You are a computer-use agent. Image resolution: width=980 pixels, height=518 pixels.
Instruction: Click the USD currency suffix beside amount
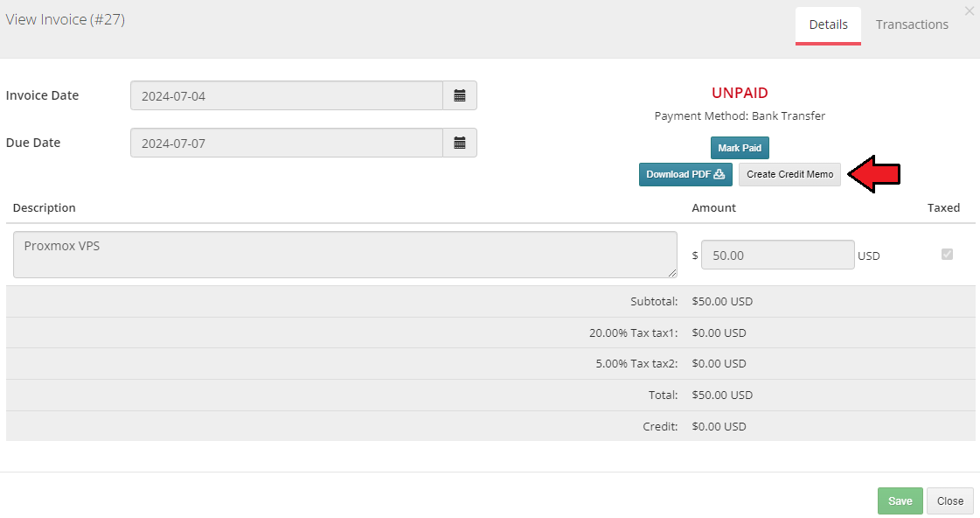click(869, 255)
